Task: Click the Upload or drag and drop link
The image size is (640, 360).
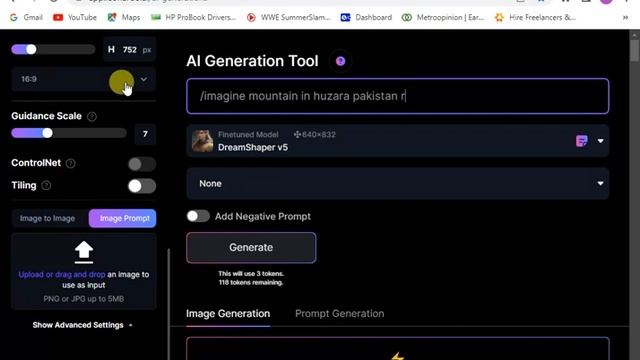Action: tap(62, 275)
